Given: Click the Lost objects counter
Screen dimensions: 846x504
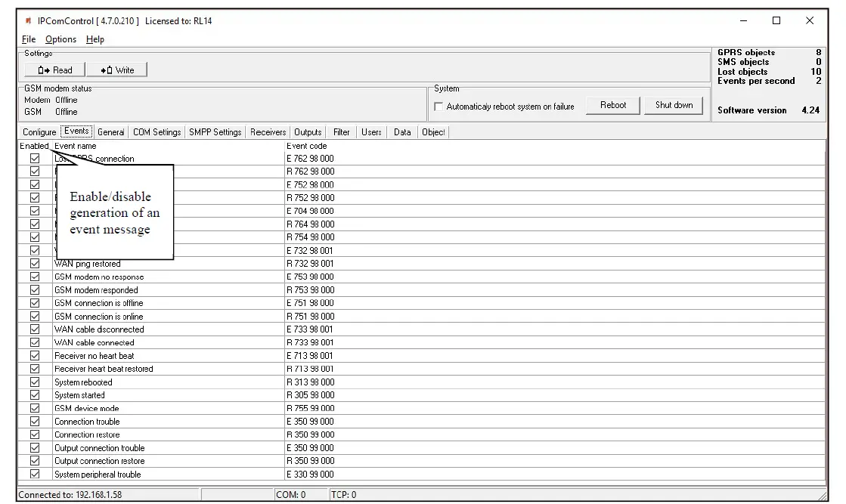Looking at the screenshot, I should coord(769,72).
